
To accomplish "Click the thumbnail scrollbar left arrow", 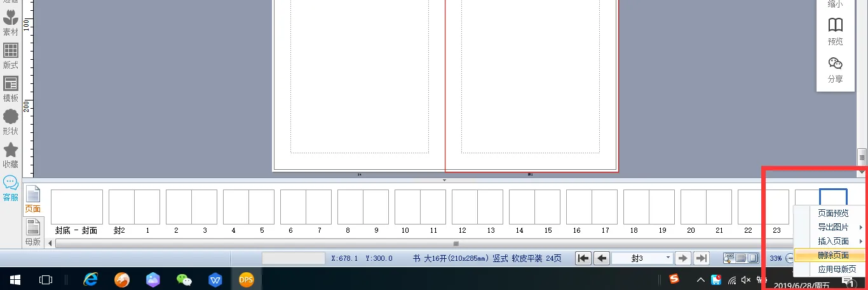I will click(51, 244).
